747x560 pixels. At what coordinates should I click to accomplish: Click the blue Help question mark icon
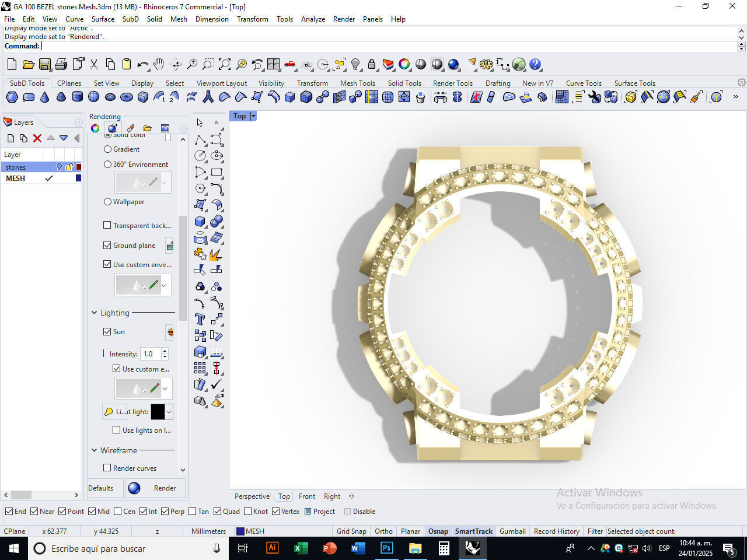(535, 65)
